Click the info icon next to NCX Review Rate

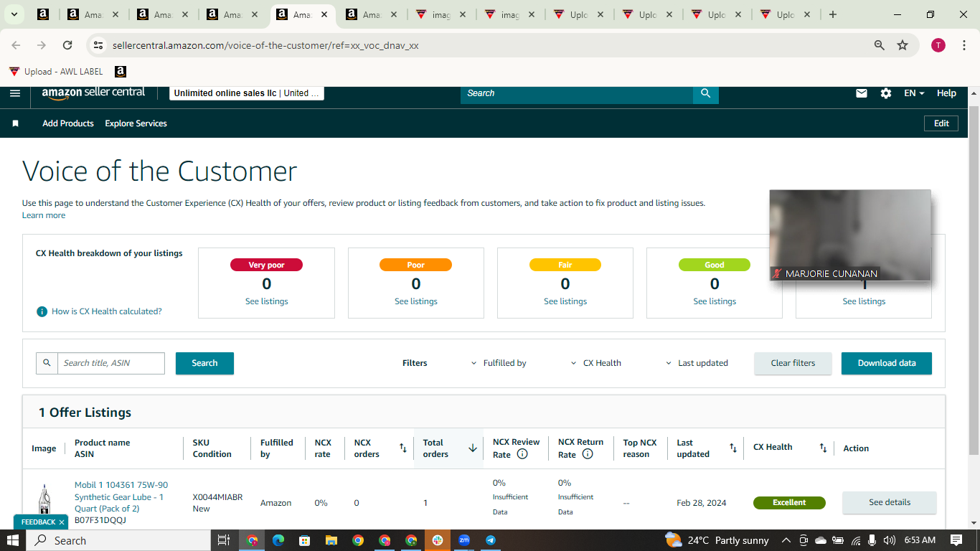522,454
